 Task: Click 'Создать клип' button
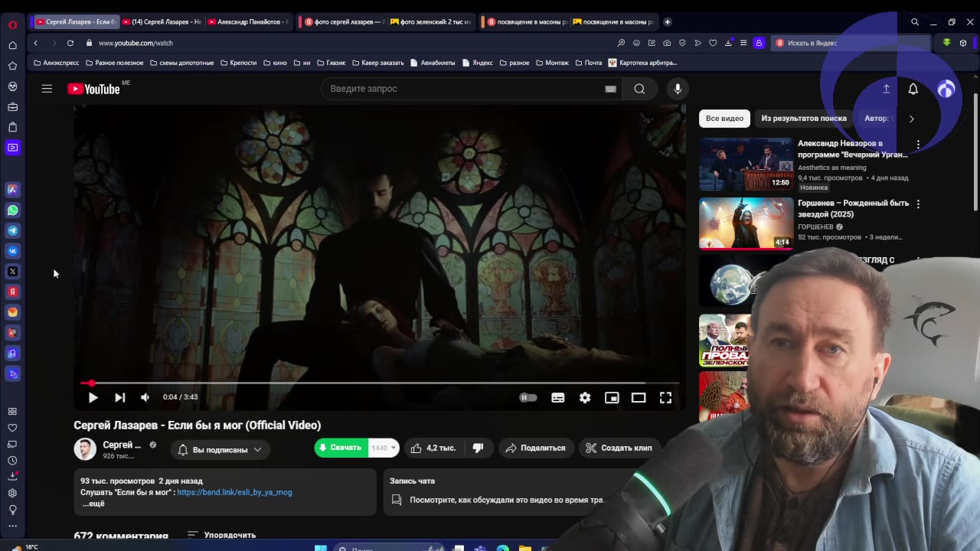pyautogui.click(x=619, y=448)
